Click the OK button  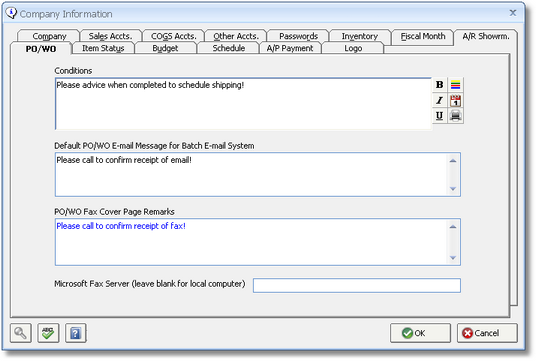point(420,333)
